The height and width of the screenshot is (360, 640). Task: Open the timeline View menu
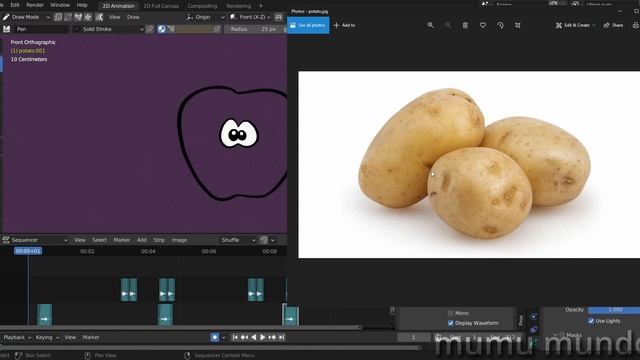[x=70, y=337]
